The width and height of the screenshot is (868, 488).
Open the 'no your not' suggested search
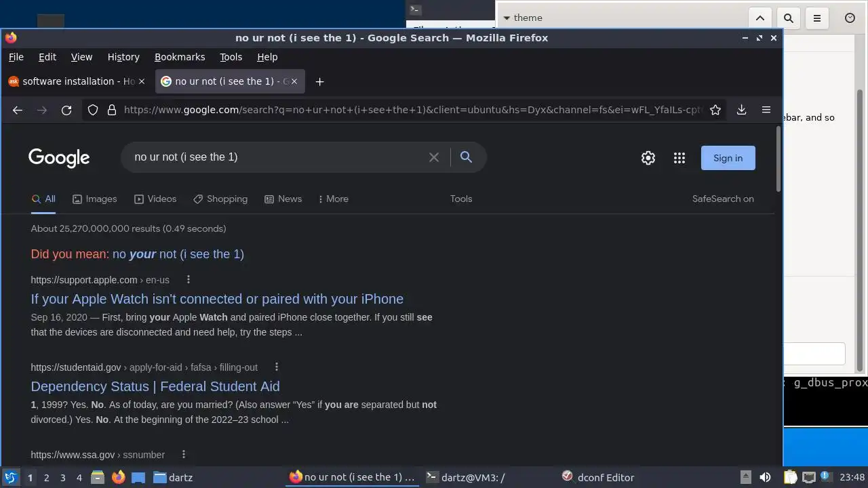pyautogui.click(x=178, y=254)
